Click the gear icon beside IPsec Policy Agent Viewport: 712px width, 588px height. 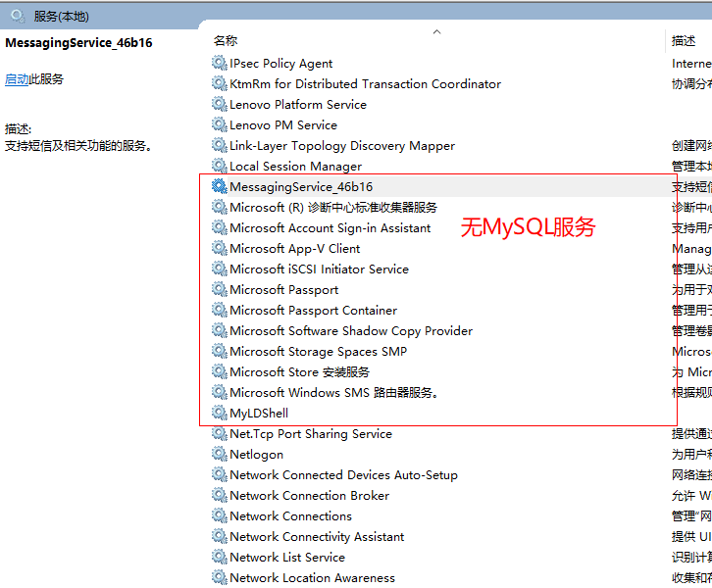click(x=219, y=64)
